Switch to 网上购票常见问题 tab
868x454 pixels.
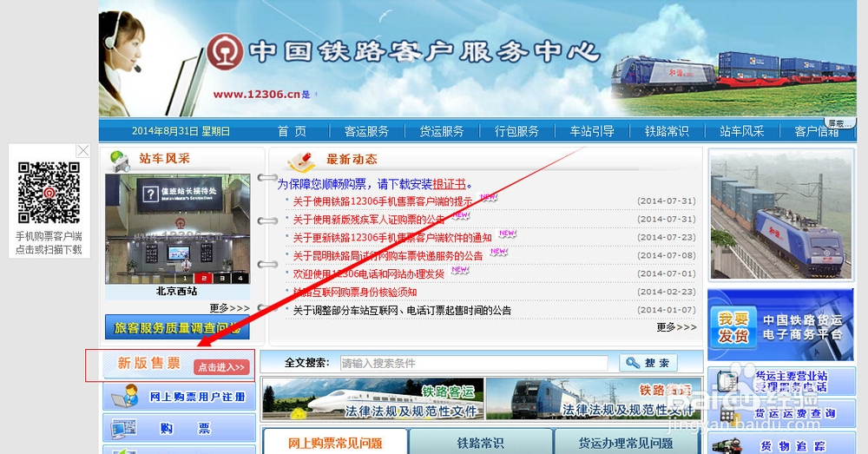tap(335, 442)
